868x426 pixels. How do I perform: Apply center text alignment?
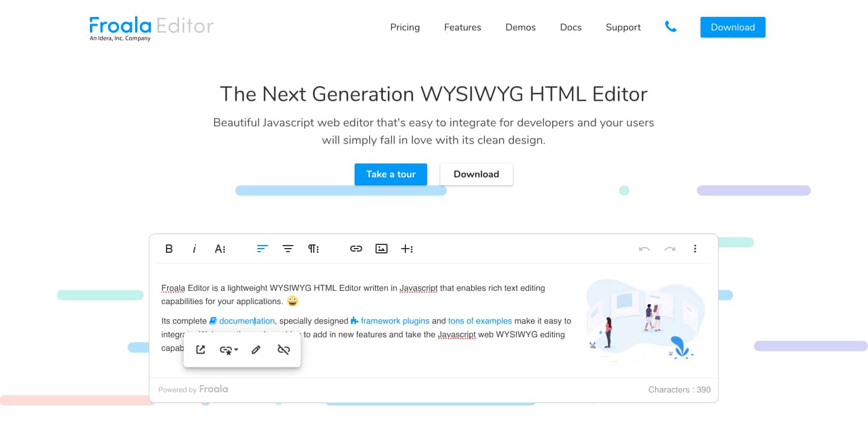point(288,249)
